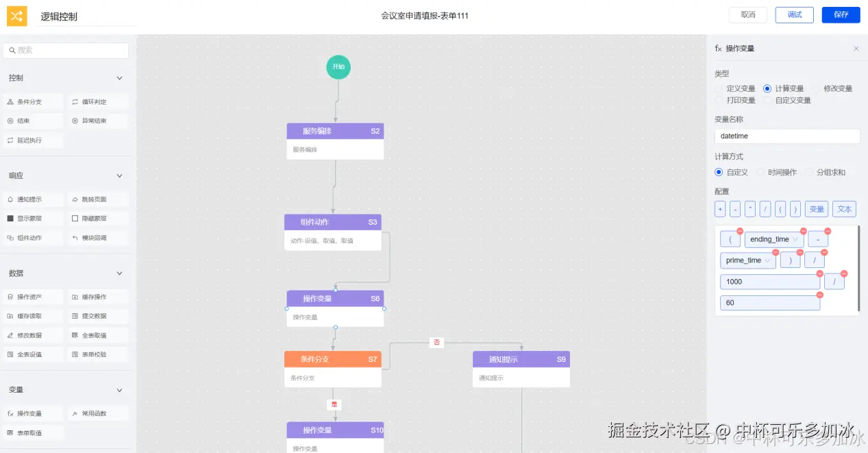Image resolution: width=868 pixels, height=453 pixels.
Task: Click the 变量名称 datetime input field
Action: pyautogui.click(x=787, y=136)
